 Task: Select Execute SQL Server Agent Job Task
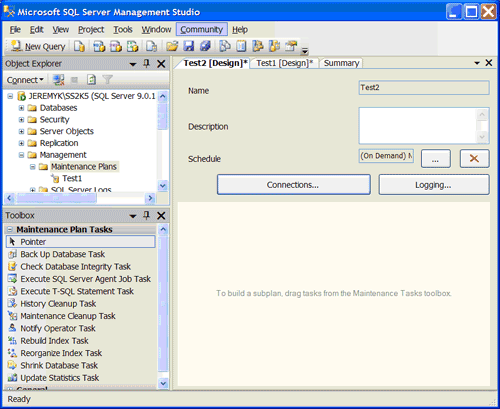pos(81,279)
